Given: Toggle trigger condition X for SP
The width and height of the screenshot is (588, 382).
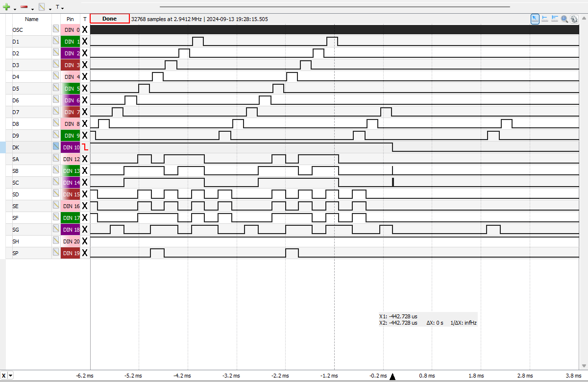Looking at the screenshot, I should 85,253.
